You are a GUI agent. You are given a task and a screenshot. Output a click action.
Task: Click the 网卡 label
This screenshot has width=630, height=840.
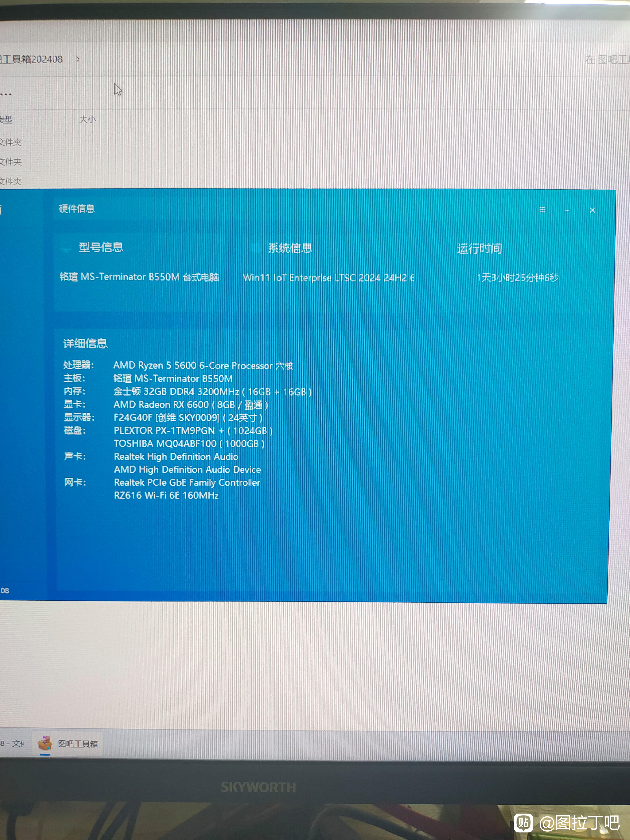click(75, 483)
